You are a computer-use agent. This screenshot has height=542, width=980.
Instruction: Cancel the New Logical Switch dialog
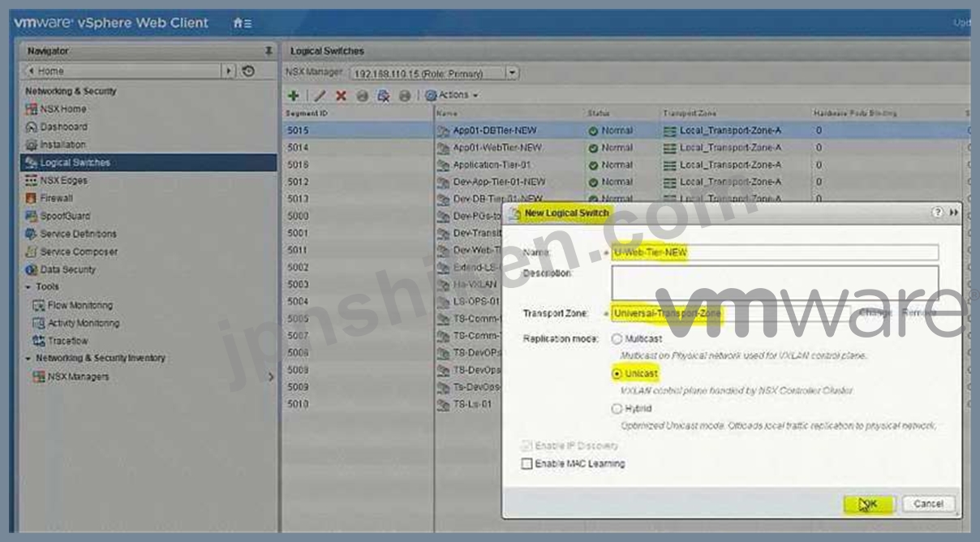pos(928,504)
